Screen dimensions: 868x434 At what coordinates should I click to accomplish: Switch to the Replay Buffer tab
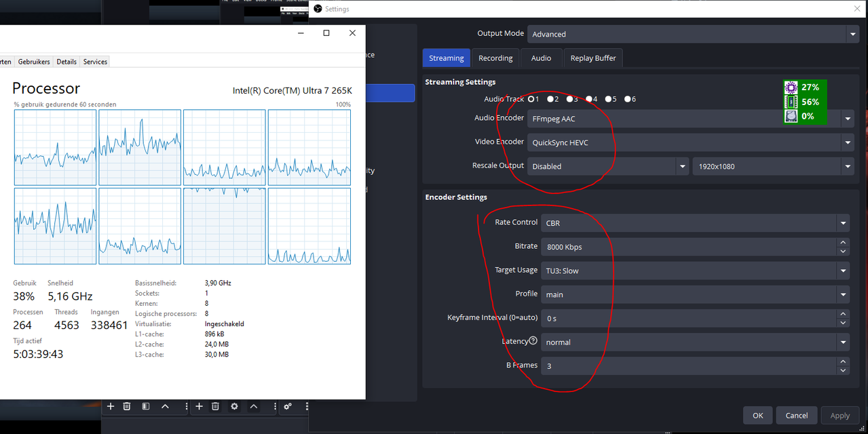593,58
